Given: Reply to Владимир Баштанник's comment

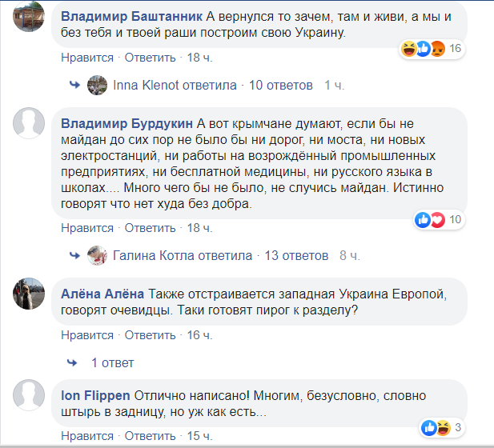Looking at the screenshot, I should point(150,57).
